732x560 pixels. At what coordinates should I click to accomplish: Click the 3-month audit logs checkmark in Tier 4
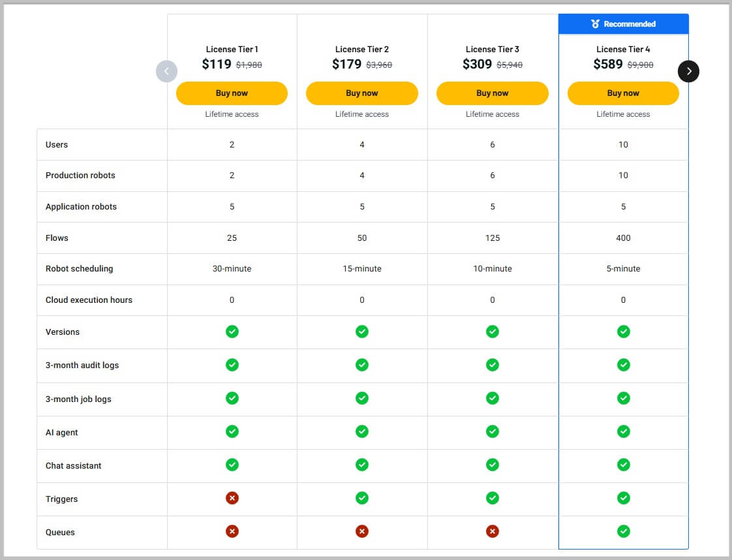tap(623, 365)
